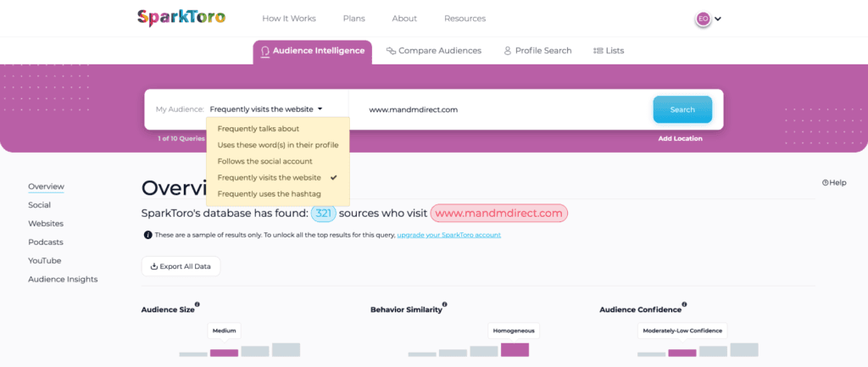Click the Medium label tooltip
The width and height of the screenshot is (868, 367).
pyautogui.click(x=224, y=331)
